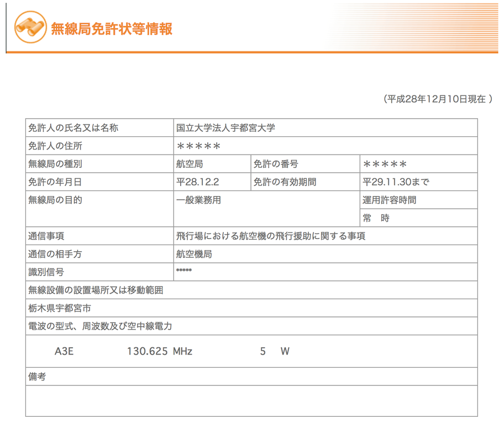Select the licensee name 国立大学法人宇都宮大学
This screenshot has width=504, height=424.
(225, 128)
